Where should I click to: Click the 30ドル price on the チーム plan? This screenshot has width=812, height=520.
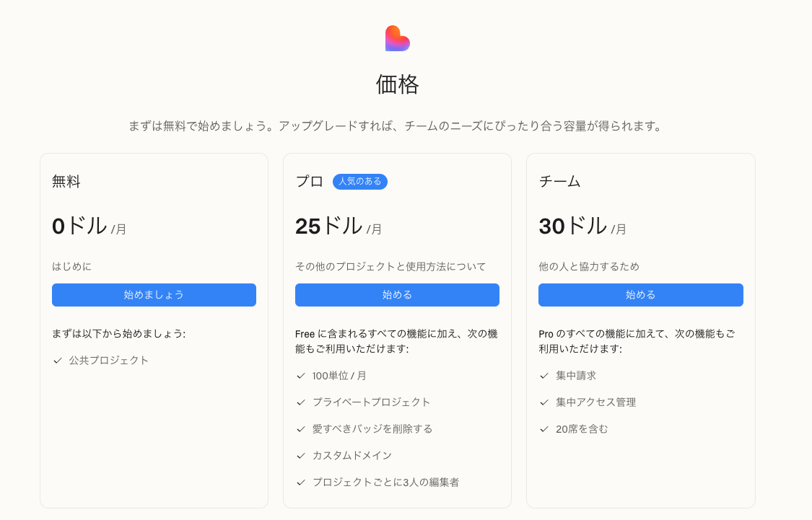pos(572,226)
